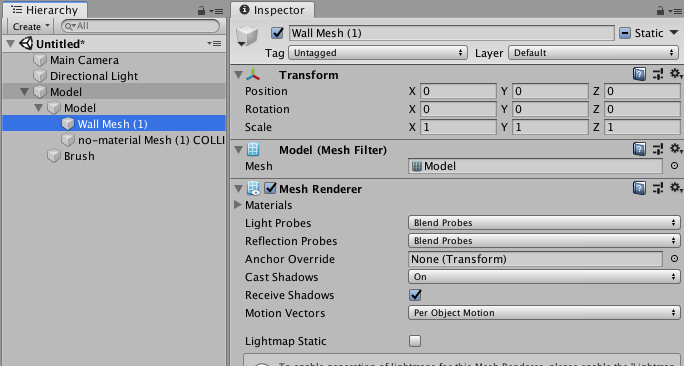Screen dimensions: 684x366
Task: Open the Create menu in Hierarchy
Action: pyautogui.click(x=31, y=27)
